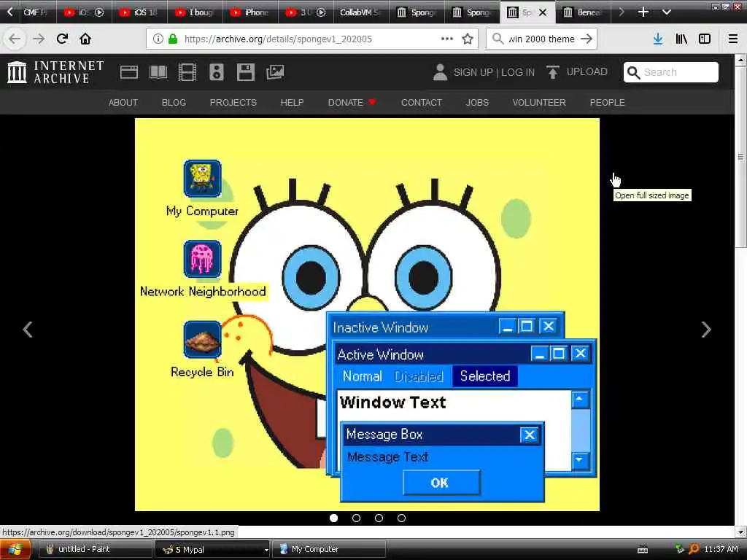This screenshot has height=560, width=747.
Task: Switch to the iOS 18 YouTube tab
Action: (139, 12)
